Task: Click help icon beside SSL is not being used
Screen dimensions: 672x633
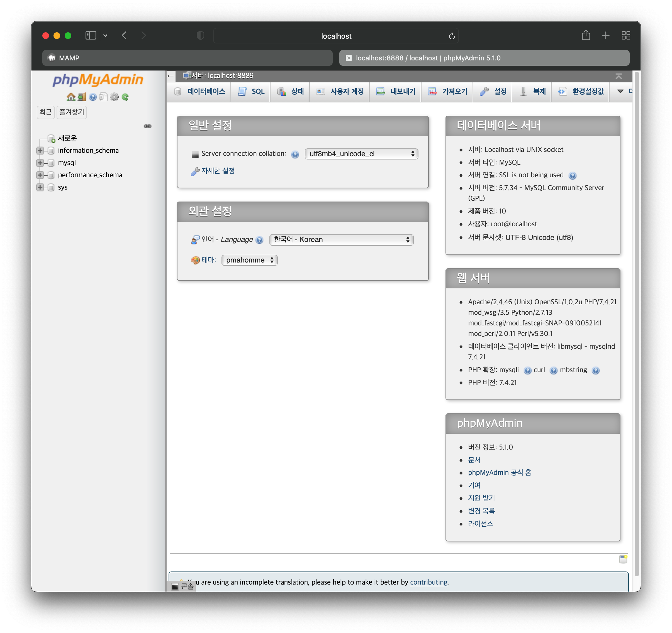Action: [572, 176]
